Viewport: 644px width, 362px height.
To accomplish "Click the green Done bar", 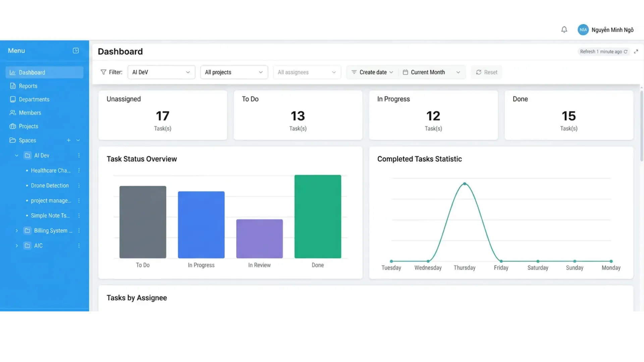I will pyautogui.click(x=318, y=217).
